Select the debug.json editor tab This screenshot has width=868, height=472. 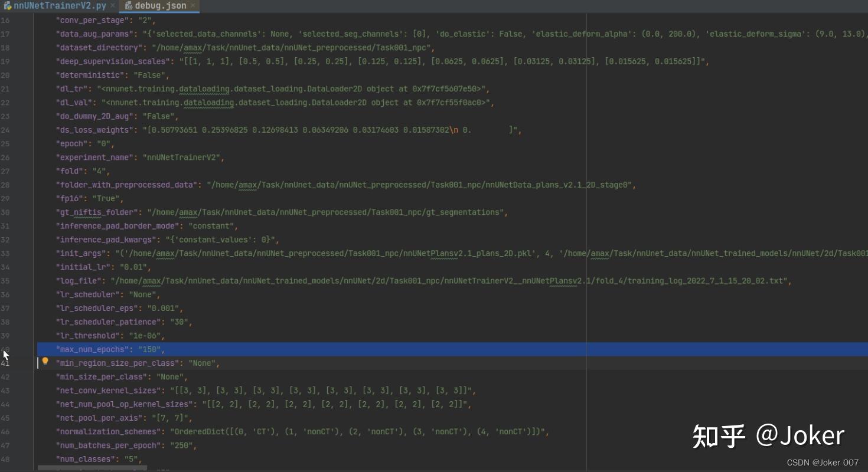(159, 6)
